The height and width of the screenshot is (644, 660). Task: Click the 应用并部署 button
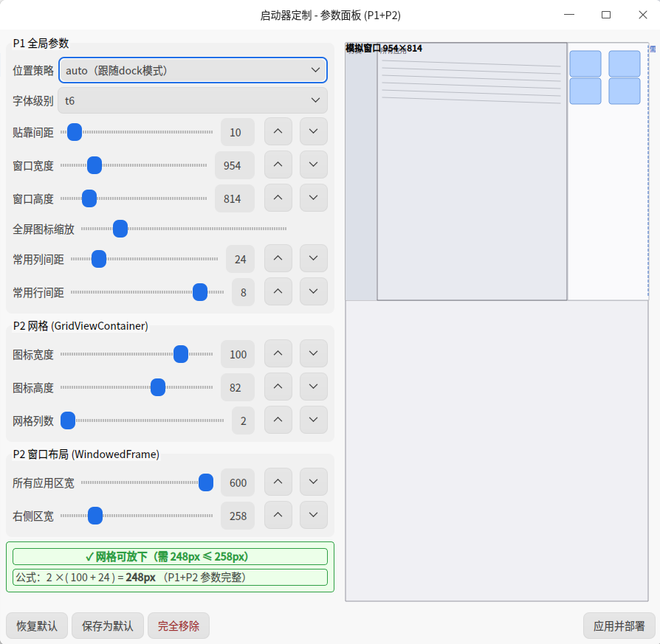(619, 626)
